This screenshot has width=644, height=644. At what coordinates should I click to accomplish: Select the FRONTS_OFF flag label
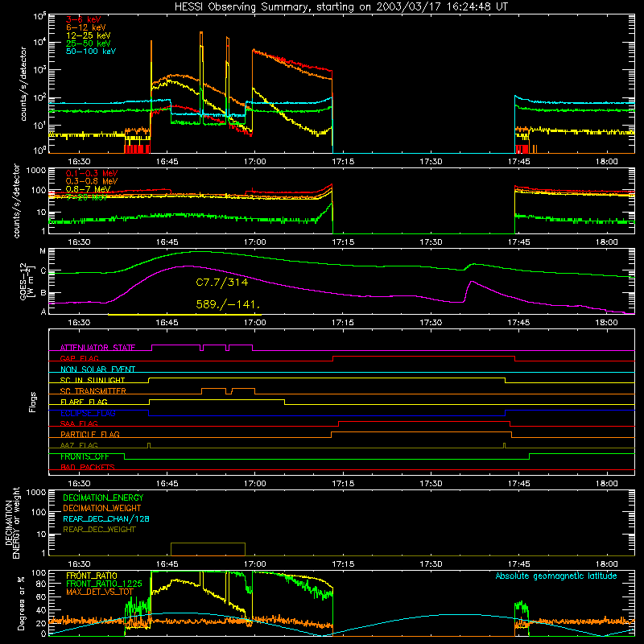pos(85,456)
